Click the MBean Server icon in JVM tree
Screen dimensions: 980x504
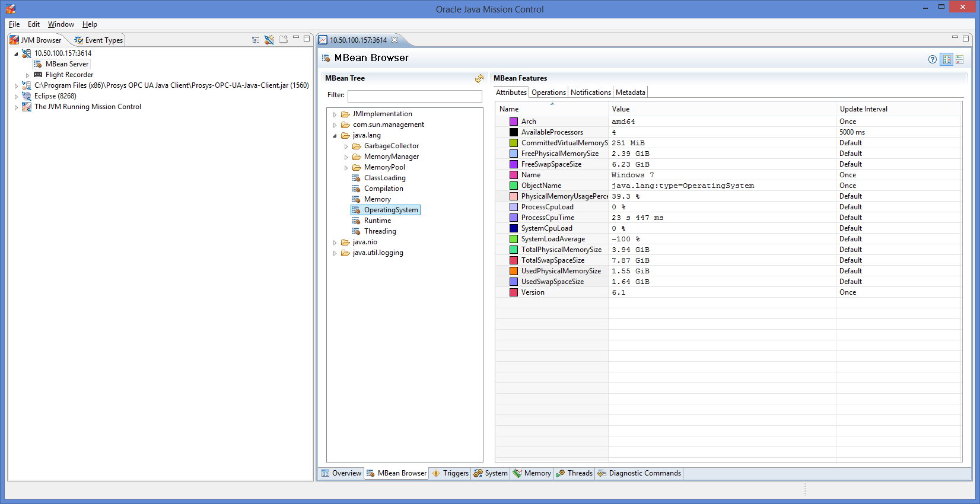[x=38, y=64]
